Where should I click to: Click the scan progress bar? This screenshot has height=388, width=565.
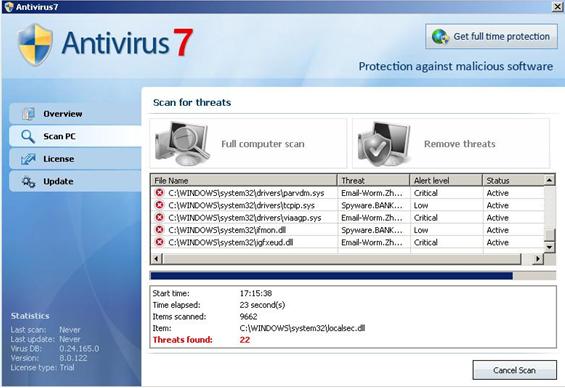click(x=353, y=276)
